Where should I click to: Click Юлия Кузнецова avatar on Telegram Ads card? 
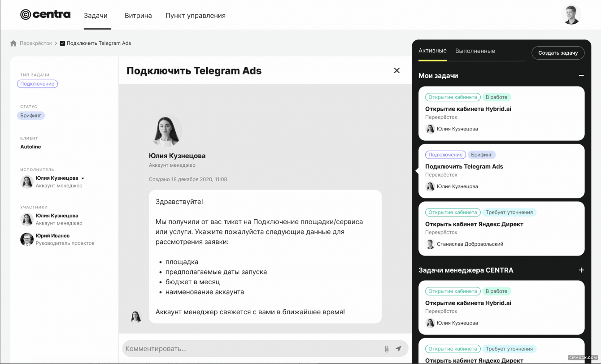[x=430, y=186]
